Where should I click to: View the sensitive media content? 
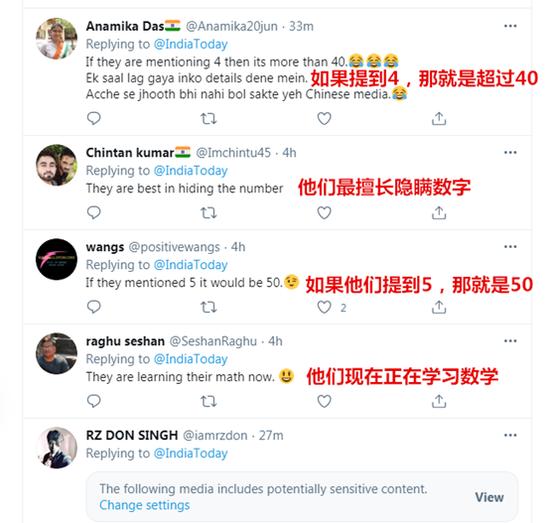(x=489, y=497)
